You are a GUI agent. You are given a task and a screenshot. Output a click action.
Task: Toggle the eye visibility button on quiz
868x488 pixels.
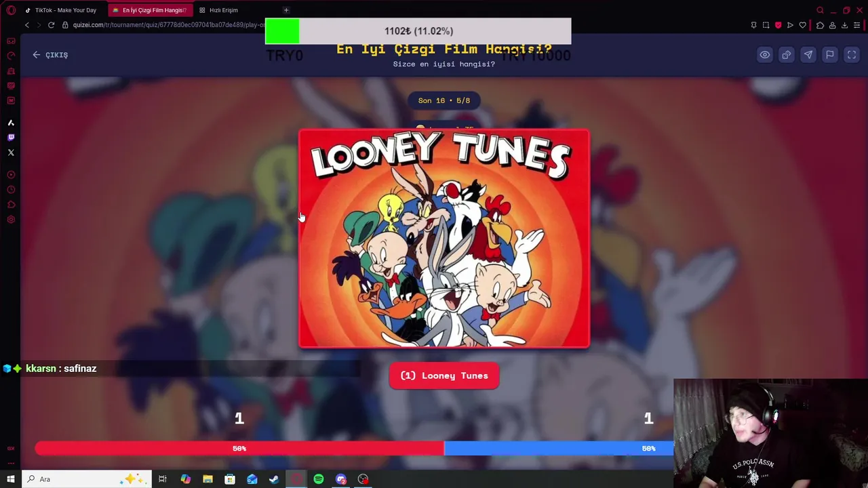(x=764, y=55)
